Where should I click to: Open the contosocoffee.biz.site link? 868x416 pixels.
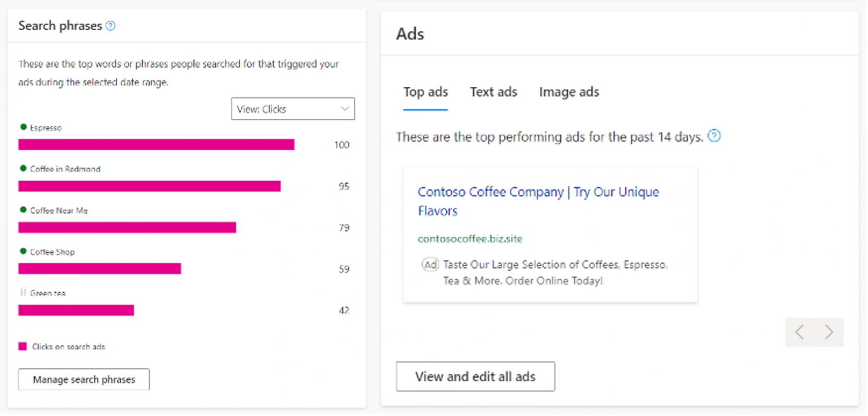point(470,239)
